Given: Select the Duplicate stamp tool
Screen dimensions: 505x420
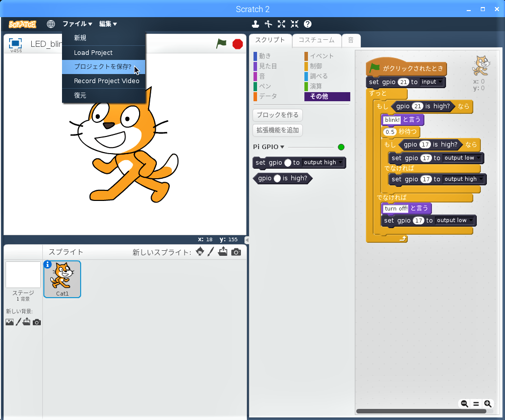Looking at the screenshot, I should (256, 24).
